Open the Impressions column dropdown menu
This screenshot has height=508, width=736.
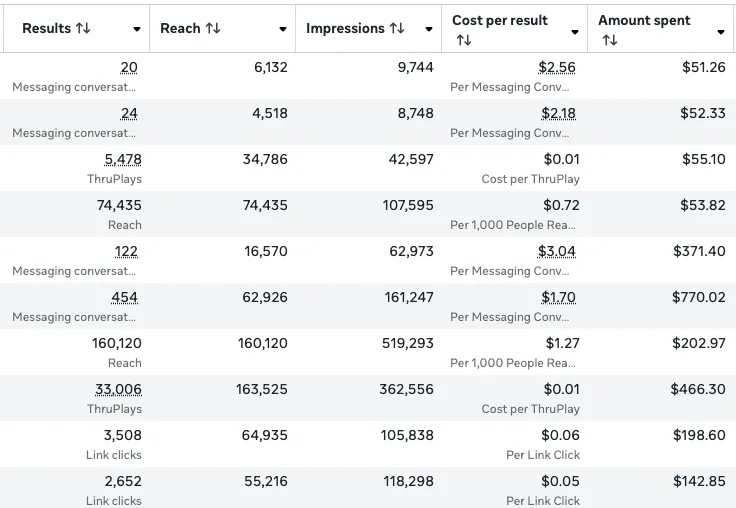coord(429,29)
